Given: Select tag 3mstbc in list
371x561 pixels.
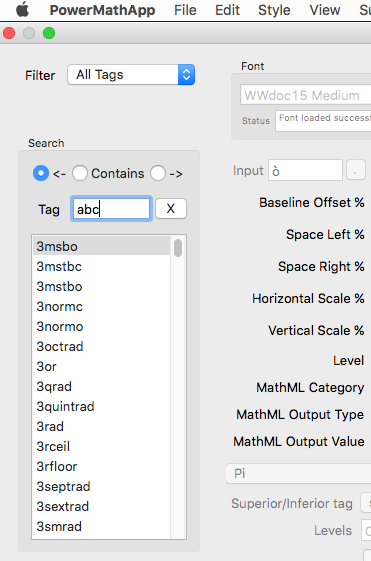Looking at the screenshot, I should [x=102, y=266].
